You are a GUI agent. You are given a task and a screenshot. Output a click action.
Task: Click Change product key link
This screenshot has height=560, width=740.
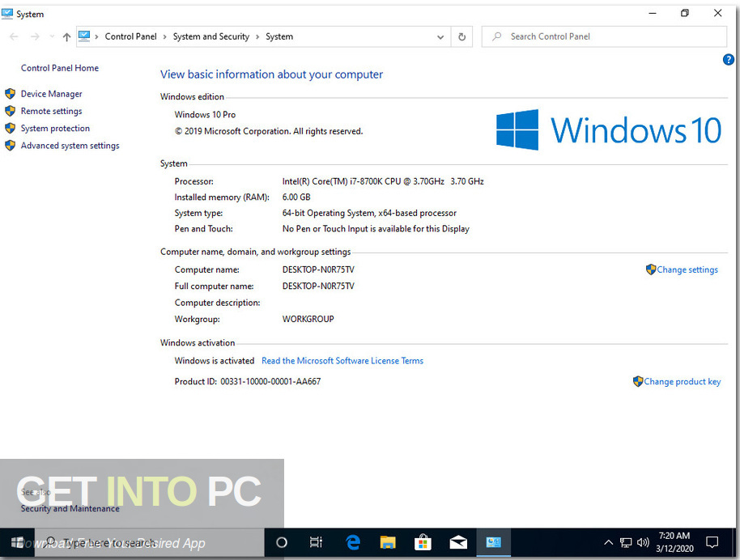tap(682, 382)
